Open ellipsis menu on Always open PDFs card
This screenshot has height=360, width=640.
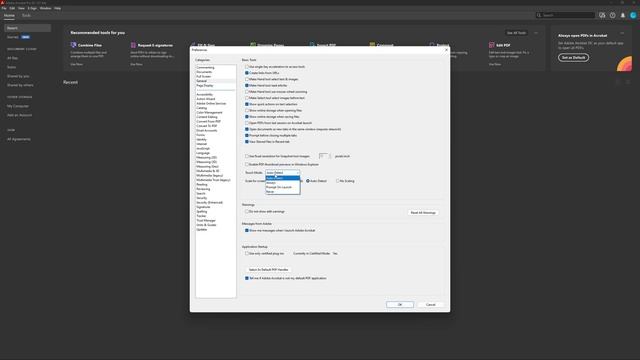point(622,33)
